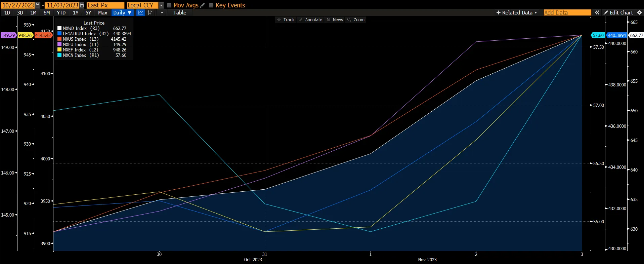Enable the Key Events checkbox

pos(211,5)
